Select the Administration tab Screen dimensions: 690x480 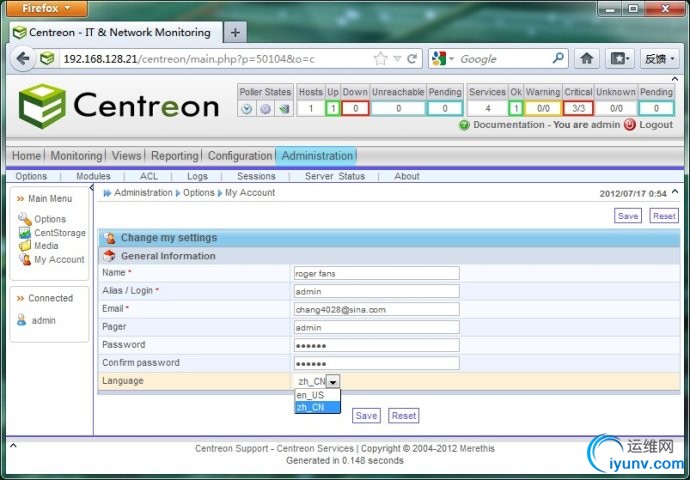click(x=317, y=156)
